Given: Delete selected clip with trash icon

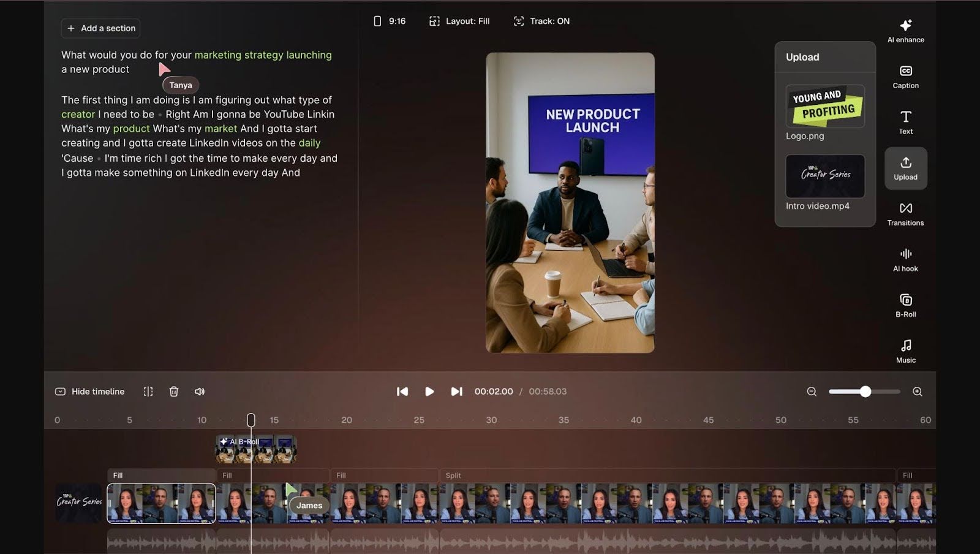Looking at the screenshot, I should click(x=174, y=392).
